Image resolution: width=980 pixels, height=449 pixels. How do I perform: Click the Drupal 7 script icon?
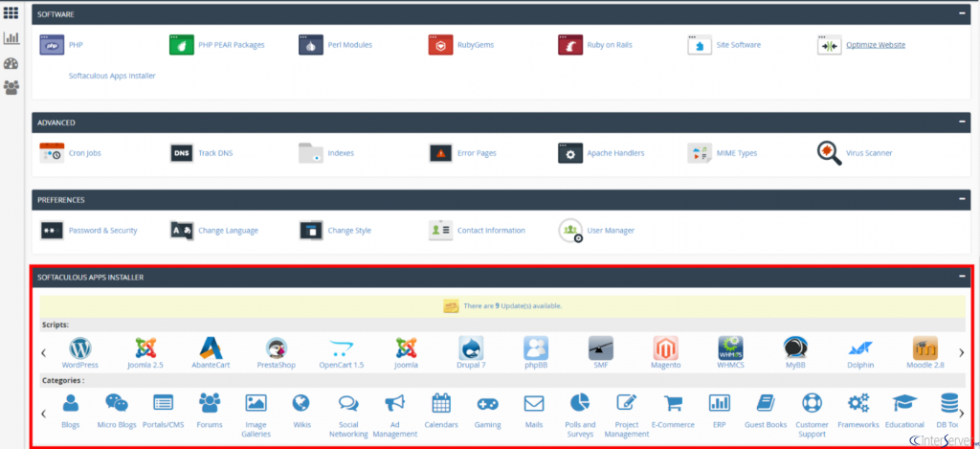pos(470,348)
